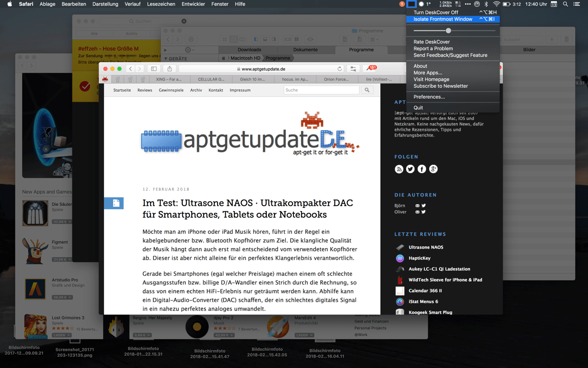Open HapticKey review link
Image resolution: width=588 pixels, height=368 pixels.
pos(419,258)
